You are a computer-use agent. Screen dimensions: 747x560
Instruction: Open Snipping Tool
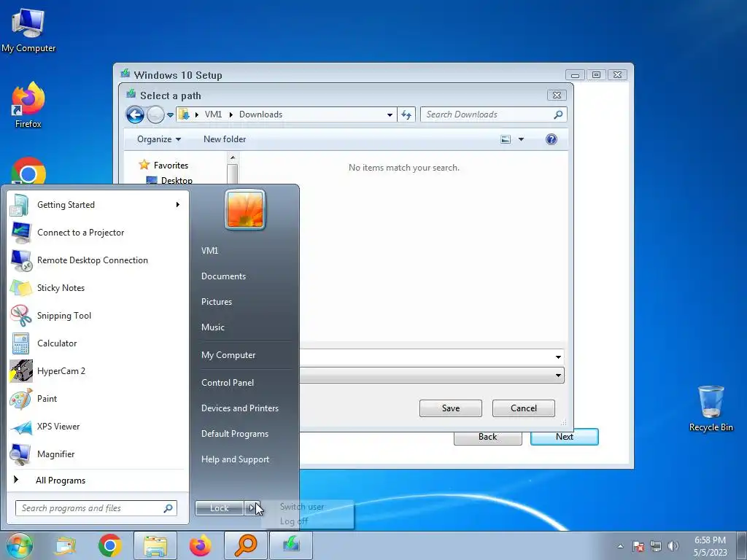(64, 315)
